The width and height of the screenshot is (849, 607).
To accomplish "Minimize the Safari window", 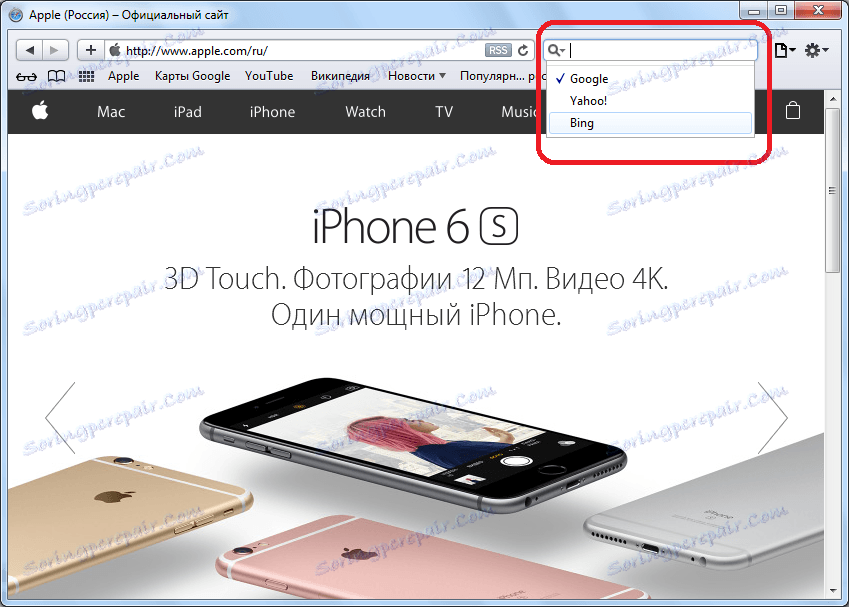I will [754, 10].
